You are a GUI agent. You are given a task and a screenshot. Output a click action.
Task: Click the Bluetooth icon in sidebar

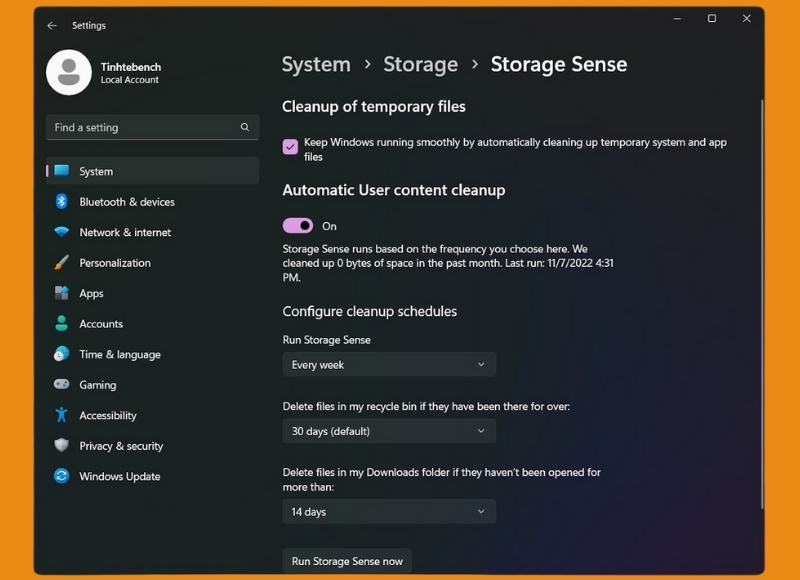coord(61,201)
